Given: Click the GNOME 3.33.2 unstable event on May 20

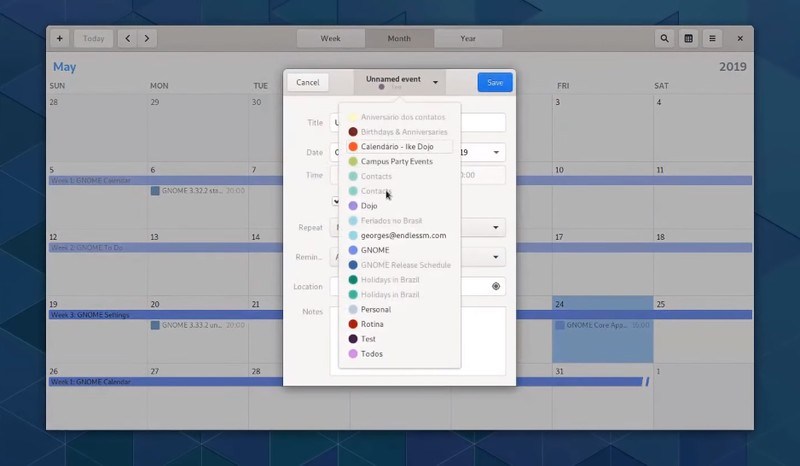Looking at the screenshot, I should coord(197,325).
